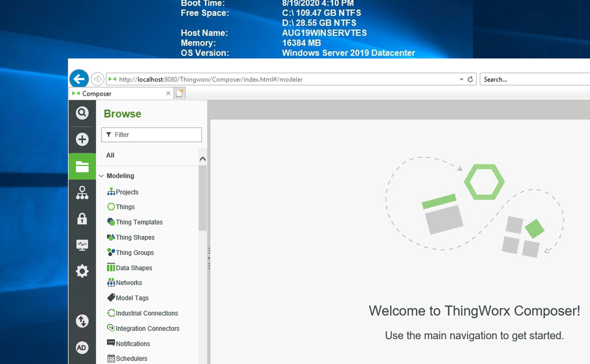Collapse the Modeling section chevron
Viewport: 590px width, 364px height.
click(101, 176)
